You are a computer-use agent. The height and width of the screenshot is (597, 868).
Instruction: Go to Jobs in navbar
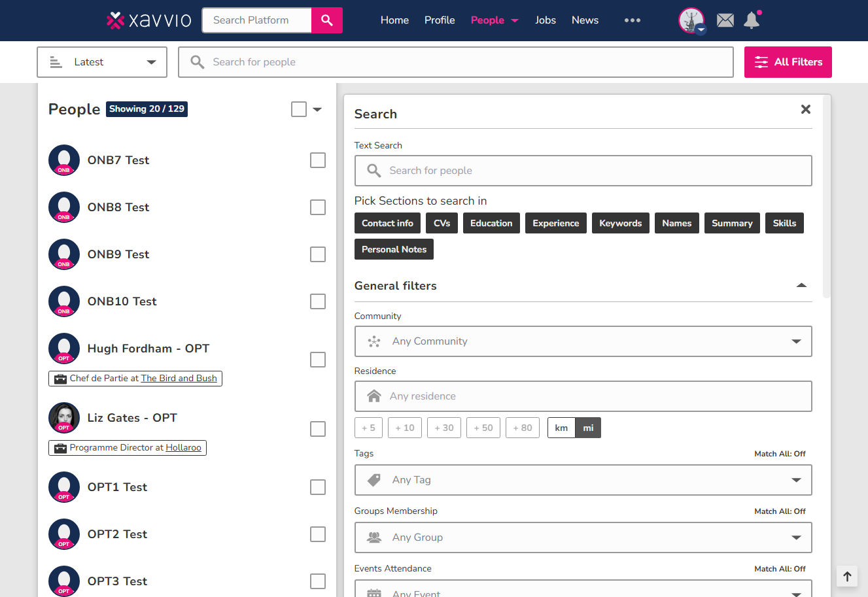pos(546,20)
